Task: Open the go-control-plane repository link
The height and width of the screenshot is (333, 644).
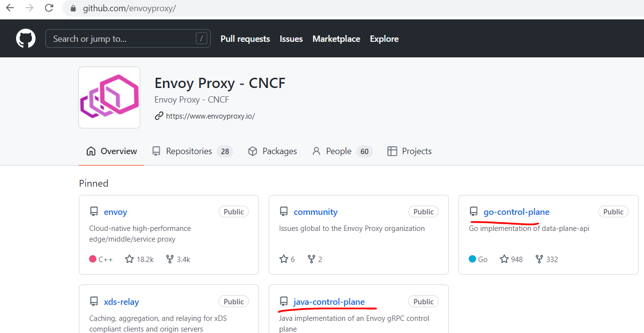Action: tap(516, 212)
